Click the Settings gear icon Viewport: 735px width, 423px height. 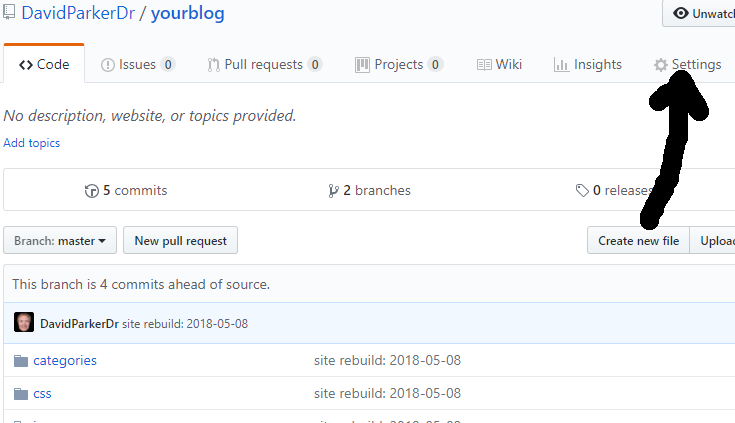[661, 65]
